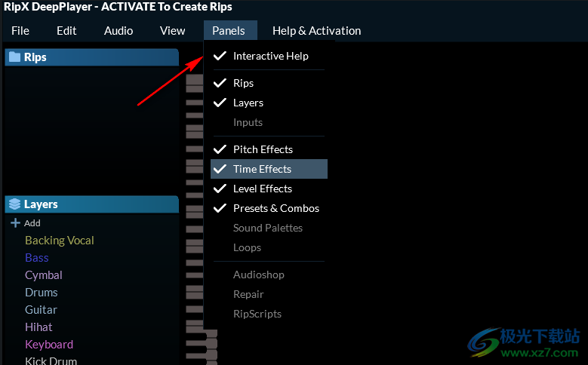Open the Help & Activation menu

[316, 31]
